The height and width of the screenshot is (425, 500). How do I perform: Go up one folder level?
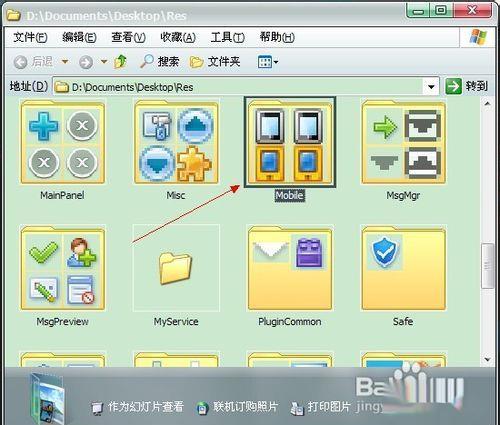pos(120,62)
